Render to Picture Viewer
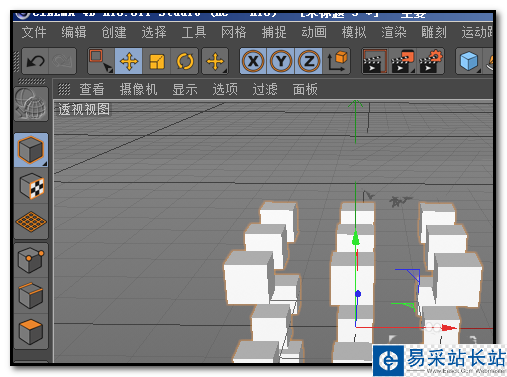Image resolution: width=507 pixels, height=377 pixels. tap(403, 61)
